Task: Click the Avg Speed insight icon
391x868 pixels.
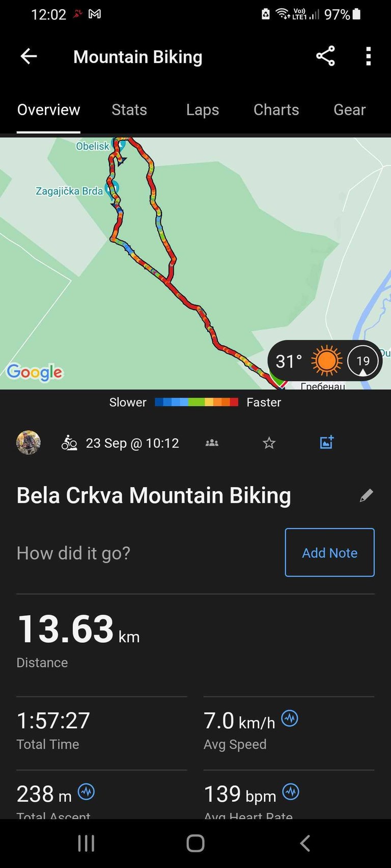Action: coord(290,719)
